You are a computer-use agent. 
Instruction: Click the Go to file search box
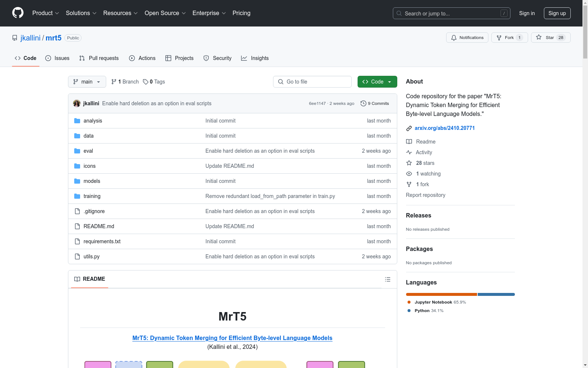(x=312, y=82)
